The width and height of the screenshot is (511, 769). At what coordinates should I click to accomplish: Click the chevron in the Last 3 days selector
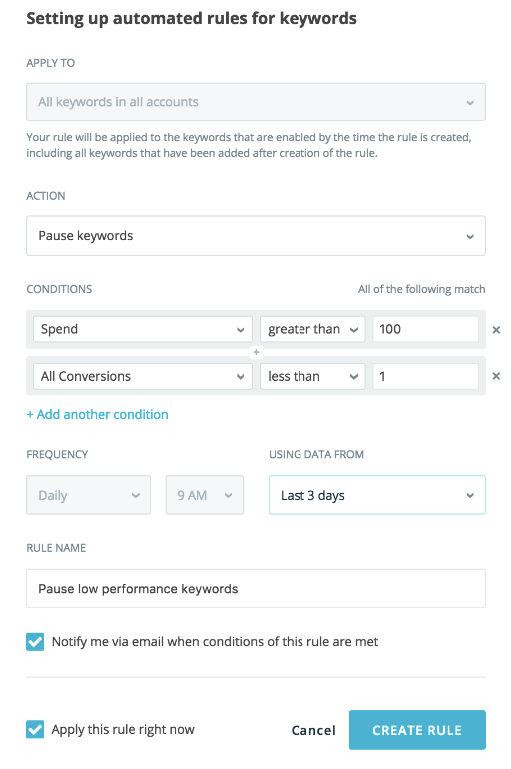pos(470,495)
